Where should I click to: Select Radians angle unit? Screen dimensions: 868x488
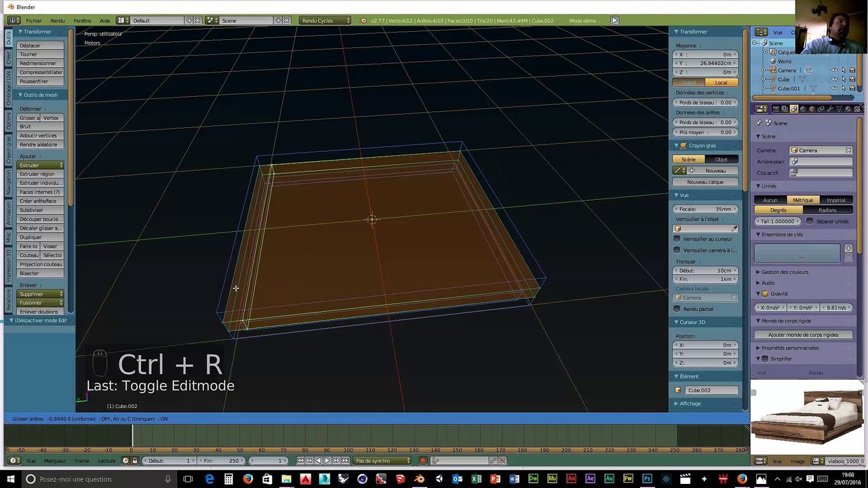point(827,210)
